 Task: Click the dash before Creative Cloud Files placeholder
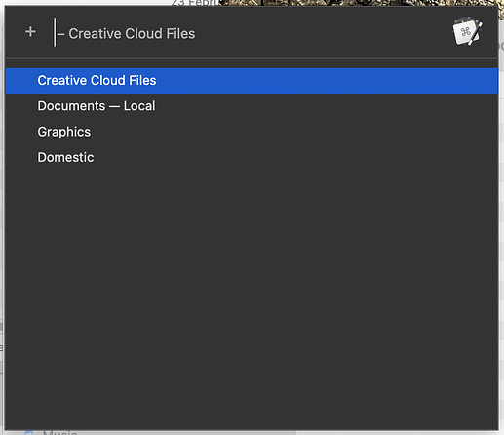pyautogui.click(x=61, y=34)
